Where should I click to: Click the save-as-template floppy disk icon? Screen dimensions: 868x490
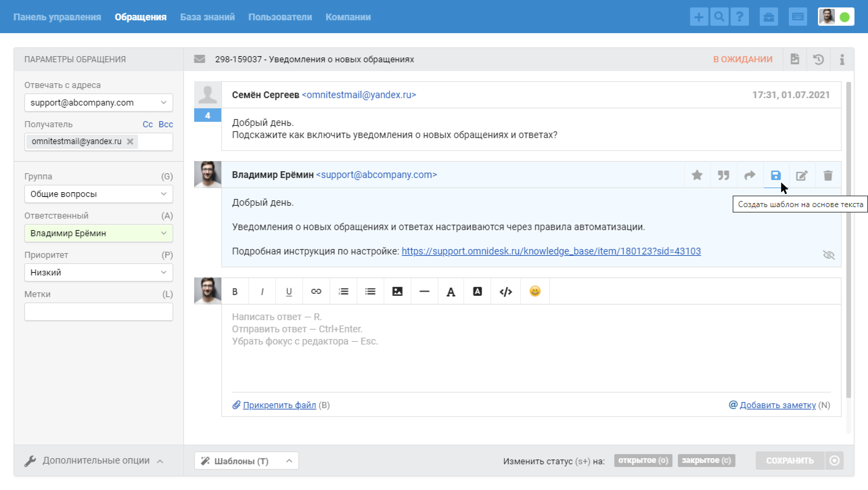776,175
